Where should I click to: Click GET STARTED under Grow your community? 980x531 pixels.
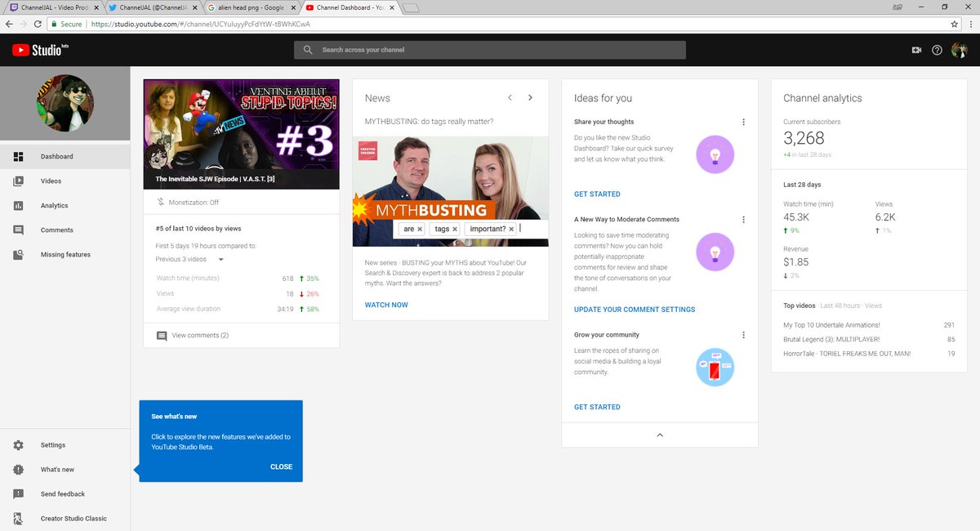point(597,407)
